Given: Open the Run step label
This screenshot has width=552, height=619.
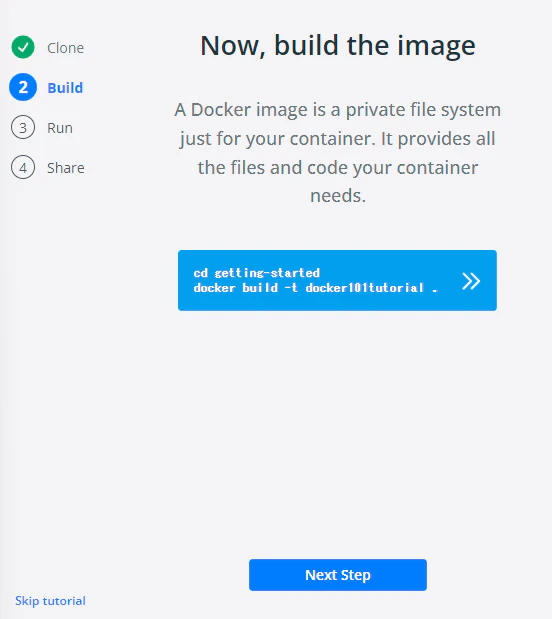Looking at the screenshot, I should click(60, 128).
